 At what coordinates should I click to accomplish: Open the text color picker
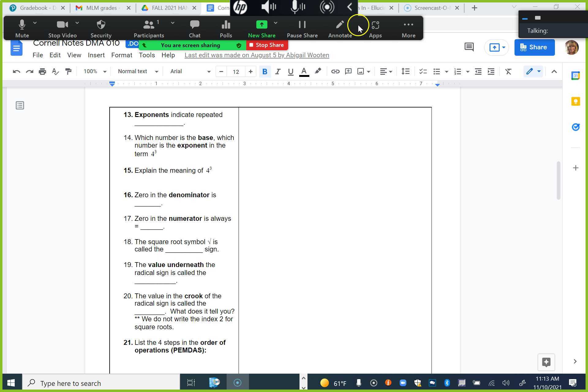click(x=304, y=71)
